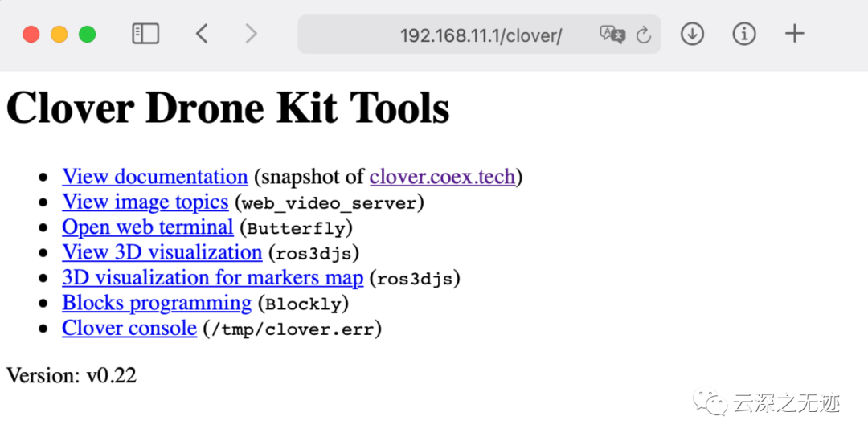
Task: Open the View image topics link
Action: click(x=145, y=202)
